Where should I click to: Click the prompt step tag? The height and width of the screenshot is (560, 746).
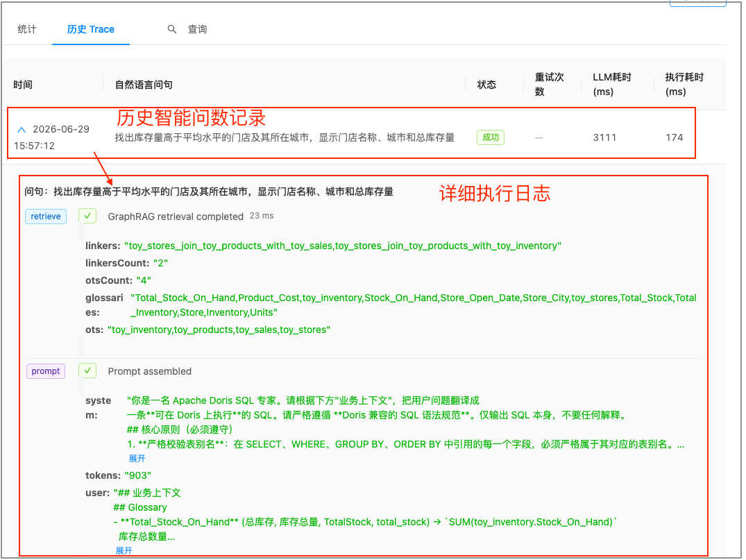46,371
